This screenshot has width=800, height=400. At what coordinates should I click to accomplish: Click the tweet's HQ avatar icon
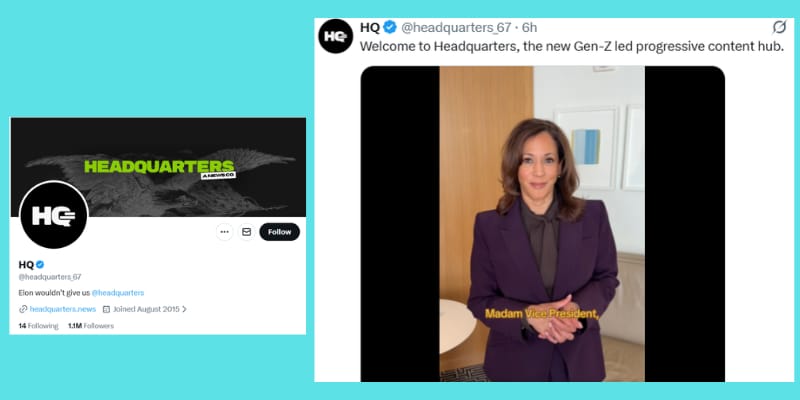pos(336,36)
